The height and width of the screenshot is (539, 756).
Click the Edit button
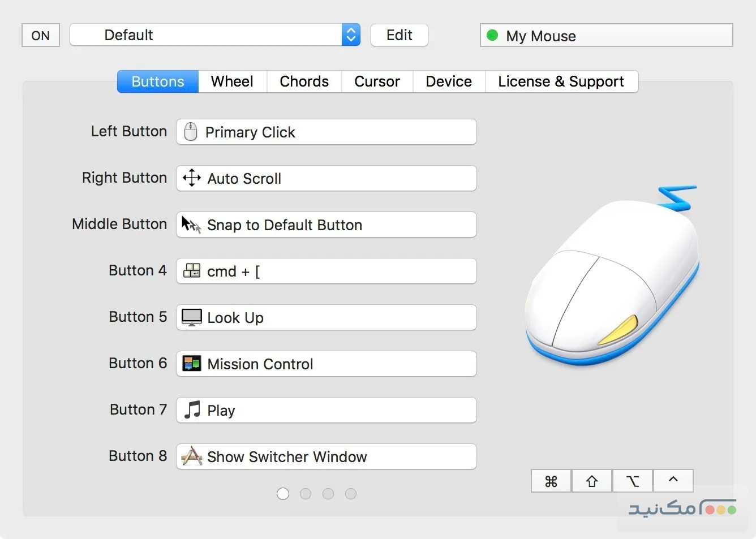pos(400,35)
